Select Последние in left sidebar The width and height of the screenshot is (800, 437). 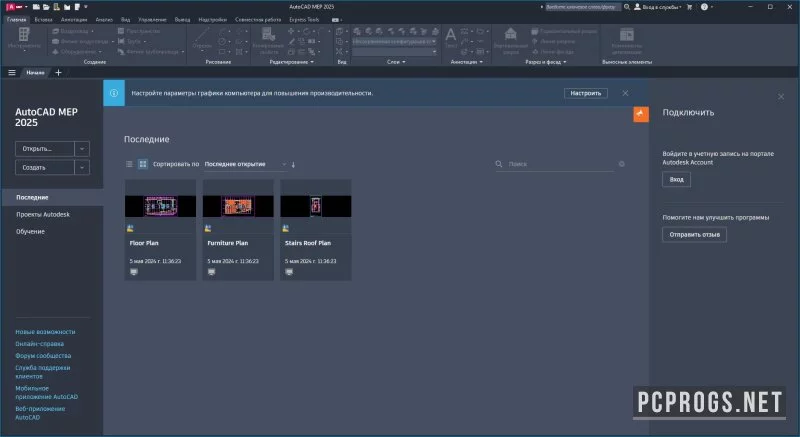(x=52, y=197)
